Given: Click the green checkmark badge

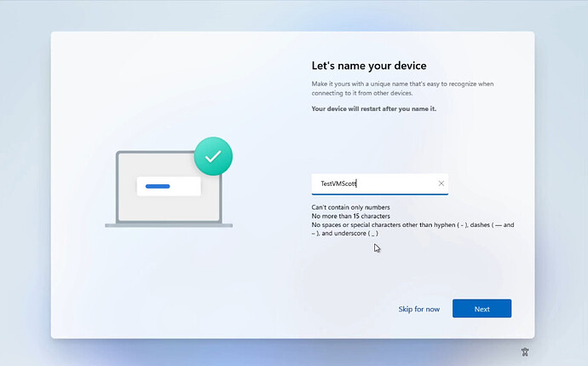Looking at the screenshot, I should coord(213,156).
